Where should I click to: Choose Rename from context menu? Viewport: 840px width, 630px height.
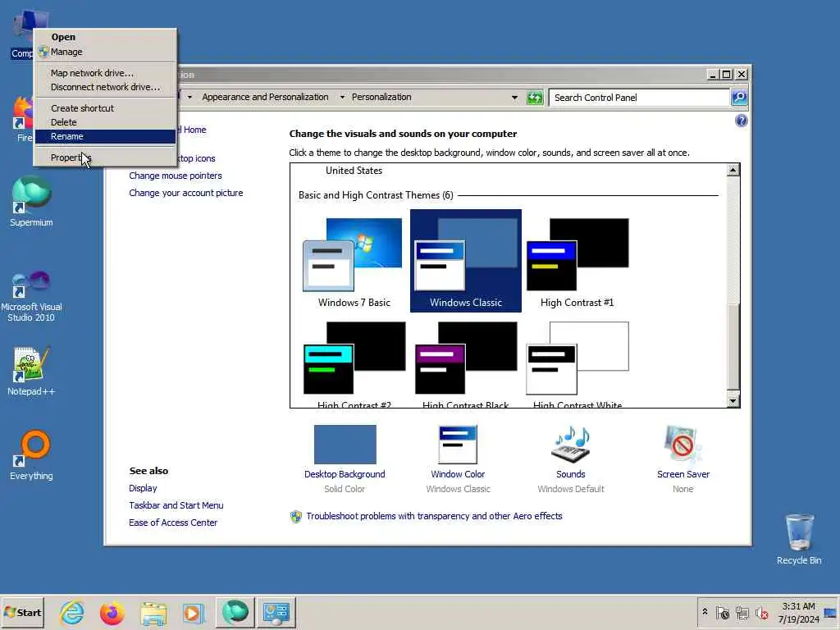(x=106, y=136)
